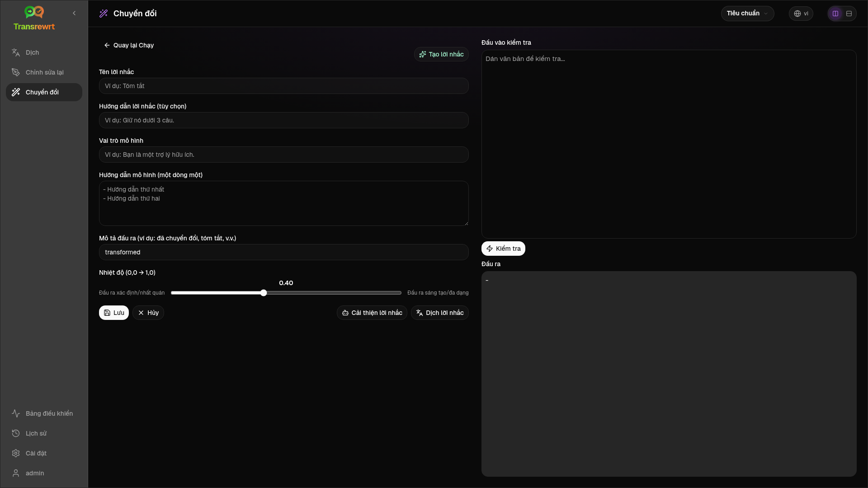Viewport: 868px width, 488px height.
Task: Click the Mô tả đầu ra field
Action: tap(284, 252)
